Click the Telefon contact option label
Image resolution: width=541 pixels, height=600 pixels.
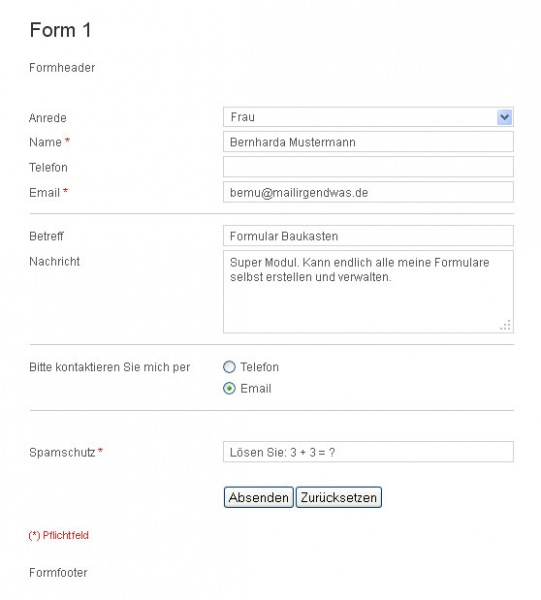coord(259,367)
